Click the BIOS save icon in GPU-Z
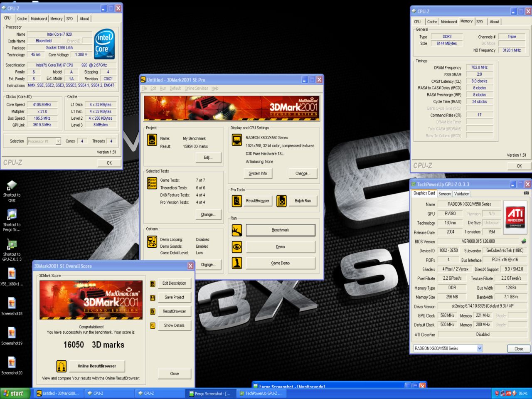This screenshot has height=399, width=532. [524, 241]
